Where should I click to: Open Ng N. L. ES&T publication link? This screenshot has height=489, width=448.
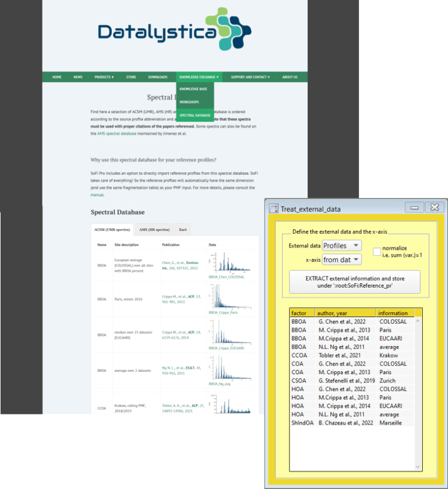coord(182,371)
